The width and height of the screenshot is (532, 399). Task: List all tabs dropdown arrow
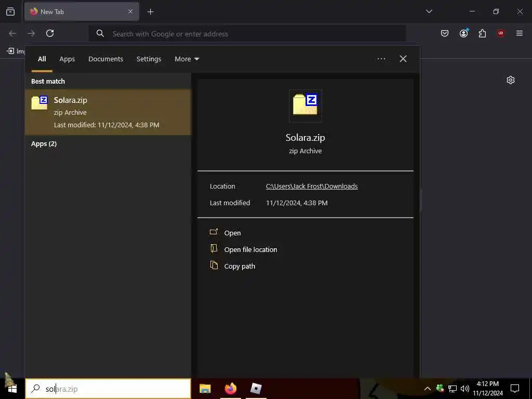coord(429,11)
